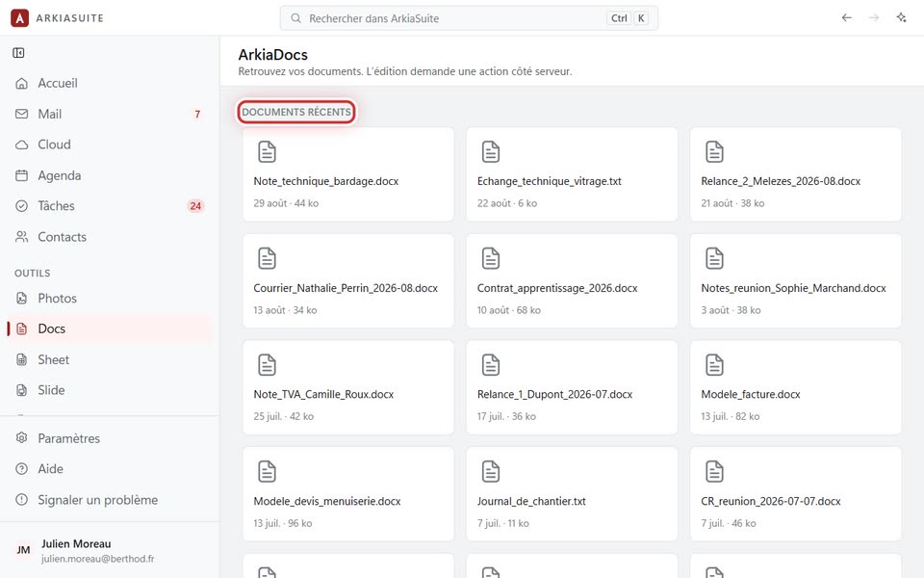
Task: Open Courrier_Nathalie_Perrin_2026-08.docx card
Action: (x=348, y=280)
